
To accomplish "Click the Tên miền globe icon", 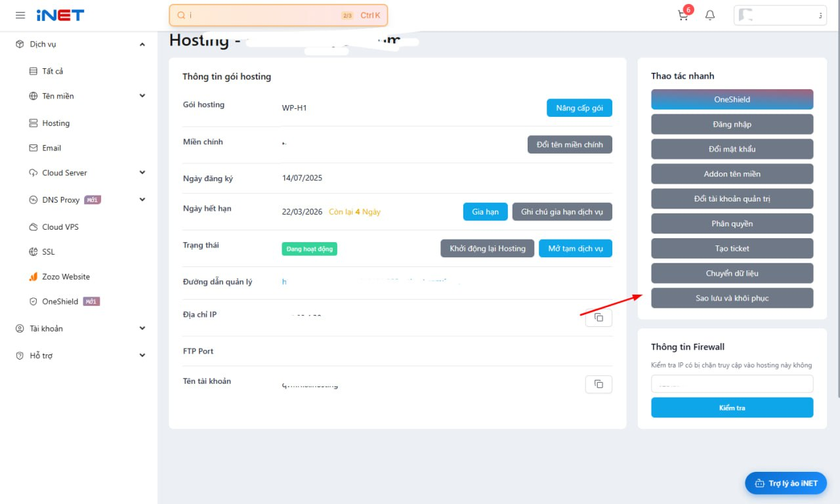I will (x=33, y=96).
